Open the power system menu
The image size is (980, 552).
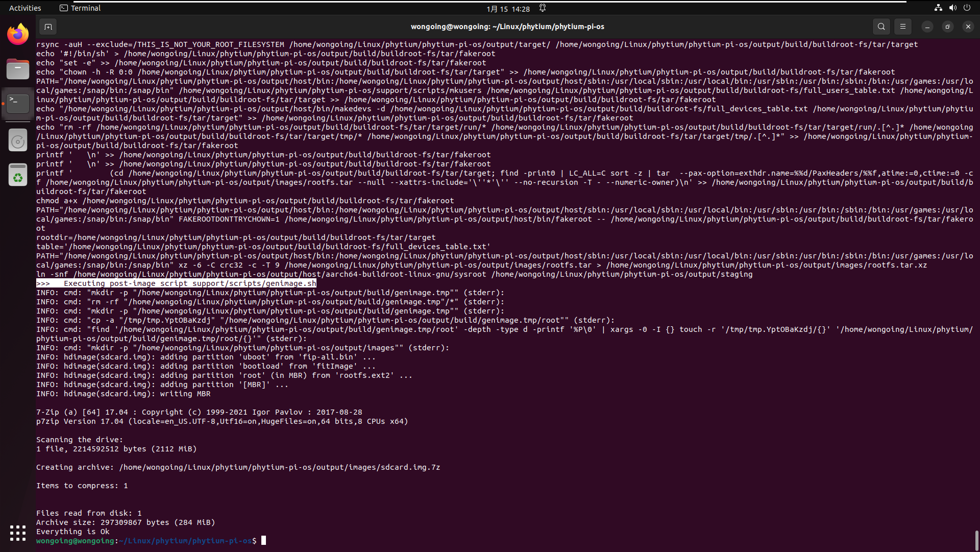point(967,8)
